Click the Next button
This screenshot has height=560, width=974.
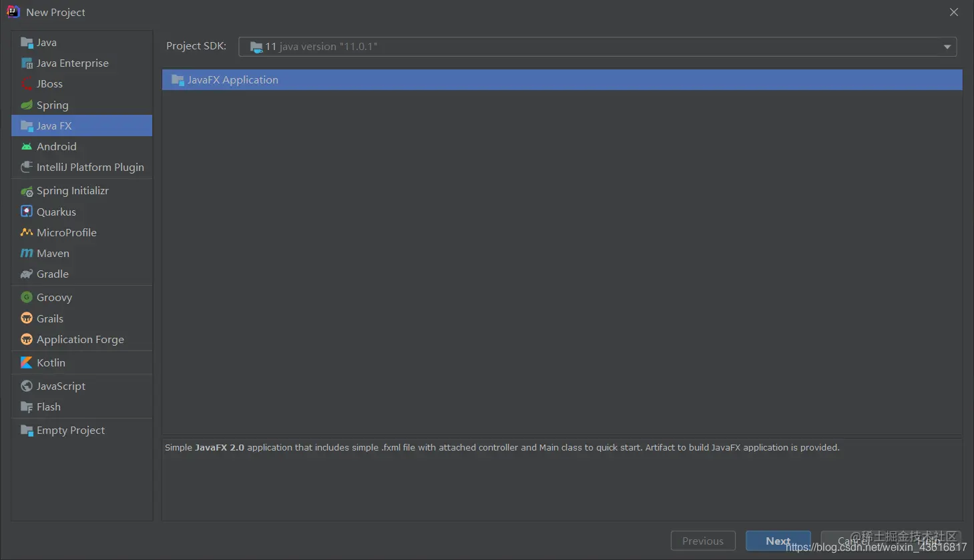[778, 541]
